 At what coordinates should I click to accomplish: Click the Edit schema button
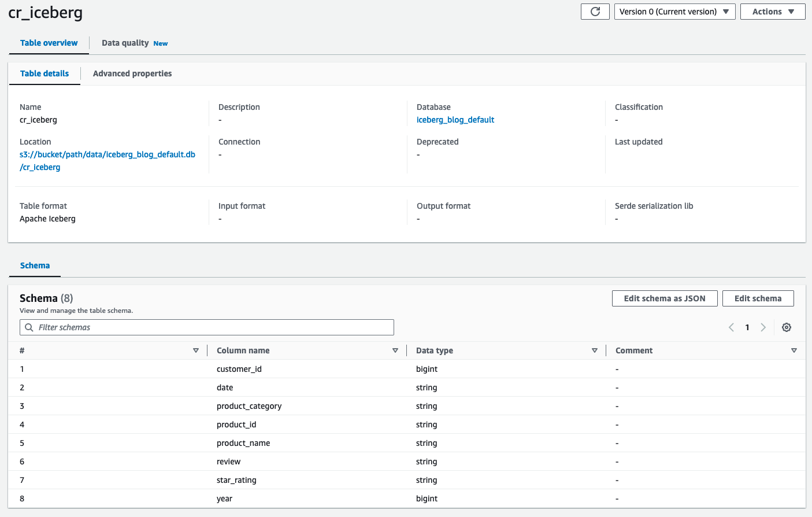point(758,298)
